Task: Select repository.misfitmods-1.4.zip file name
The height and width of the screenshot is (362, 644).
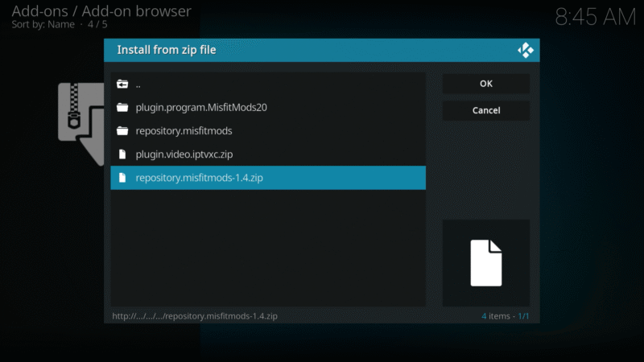Action: pos(199,178)
